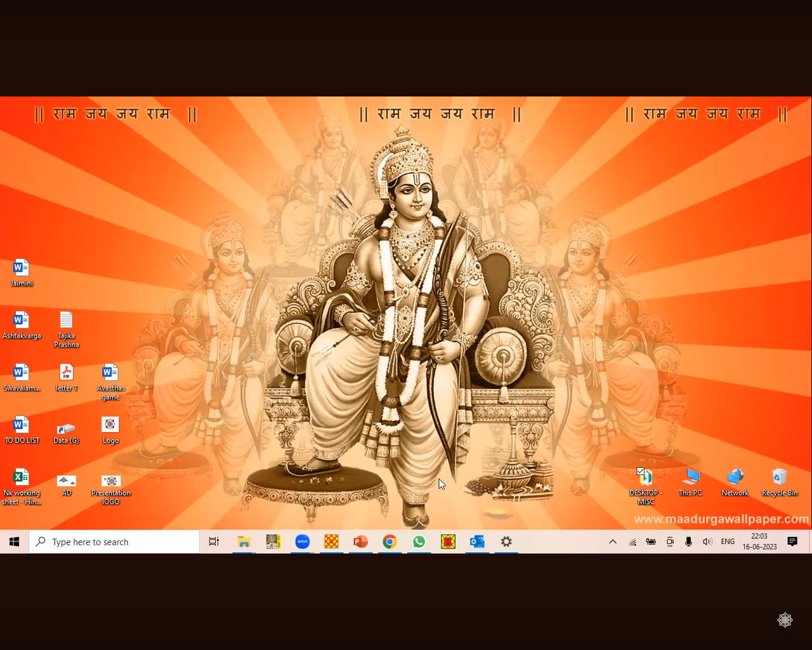Open the Jaimini Word document
The height and width of the screenshot is (650, 812).
pos(21,268)
